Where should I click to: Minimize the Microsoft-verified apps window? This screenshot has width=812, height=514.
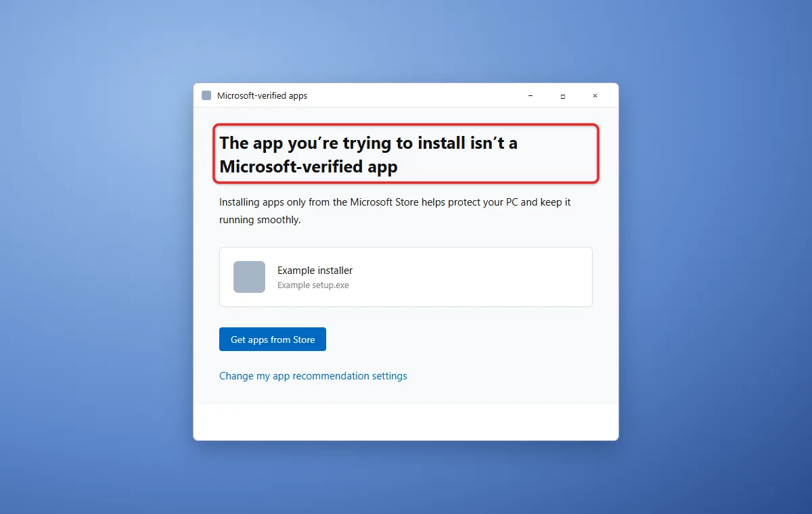[x=531, y=96]
